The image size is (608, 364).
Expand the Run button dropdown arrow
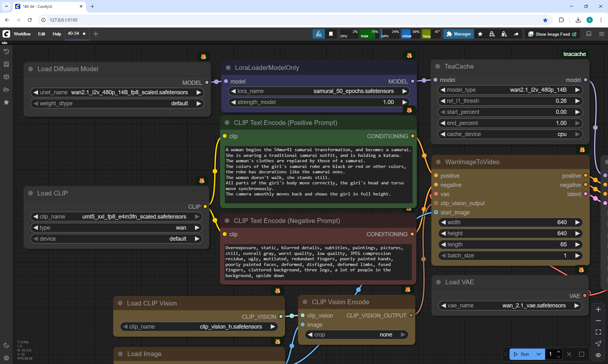click(x=538, y=354)
